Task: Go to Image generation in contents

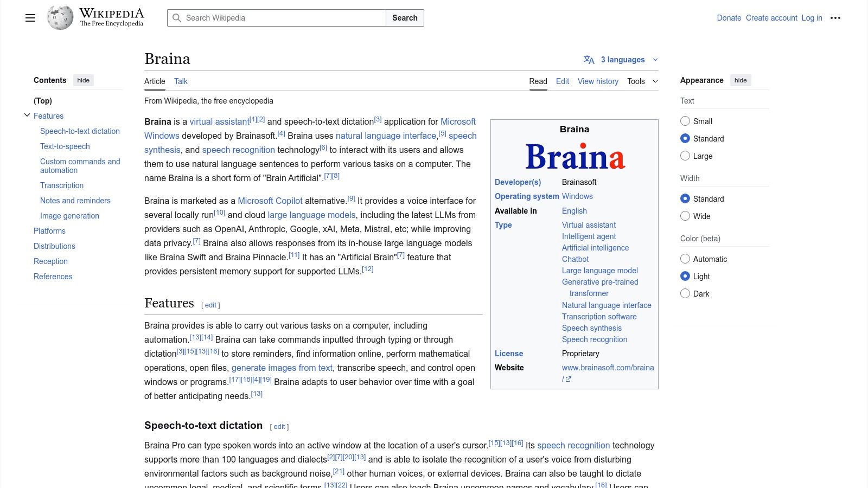Action: pyautogui.click(x=69, y=216)
